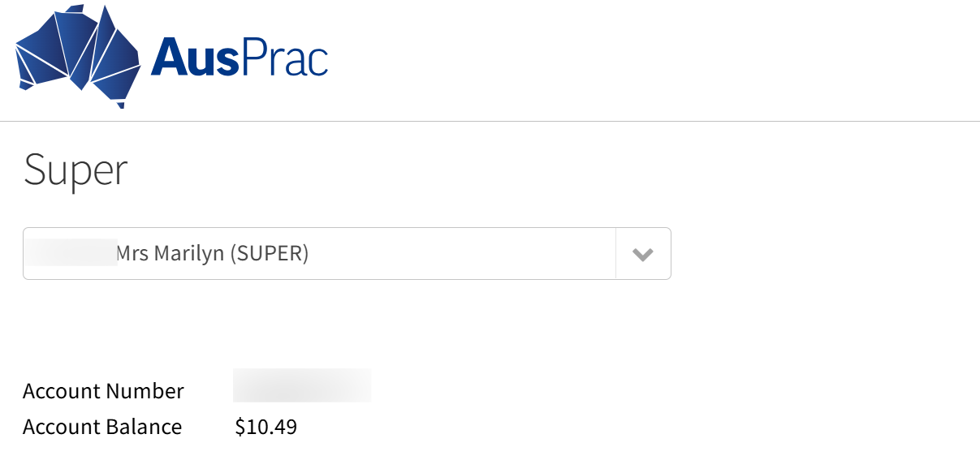The width and height of the screenshot is (980, 460).
Task: Click the blurred surname in the account selector
Action: pyautogui.click(x=71, y=253)
